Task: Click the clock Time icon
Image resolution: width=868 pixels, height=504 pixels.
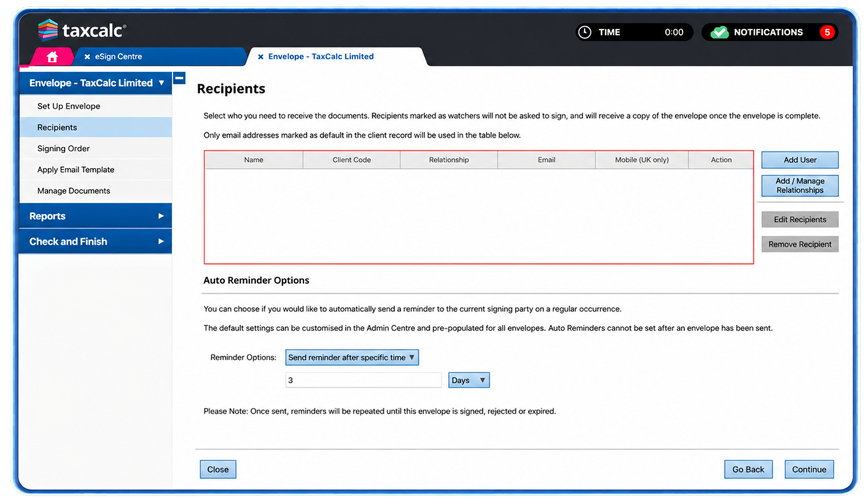Action: (x=585, y=32)
